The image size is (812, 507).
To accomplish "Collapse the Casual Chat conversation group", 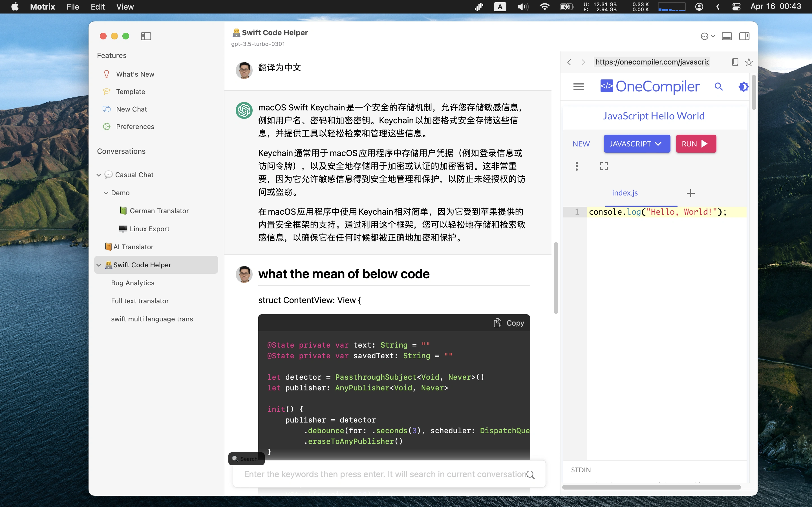I will pos(99,175).
